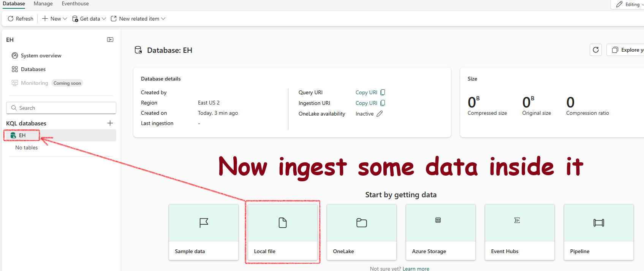Go to the Databases list
This screenshot has height=271, width=644.
29,69
